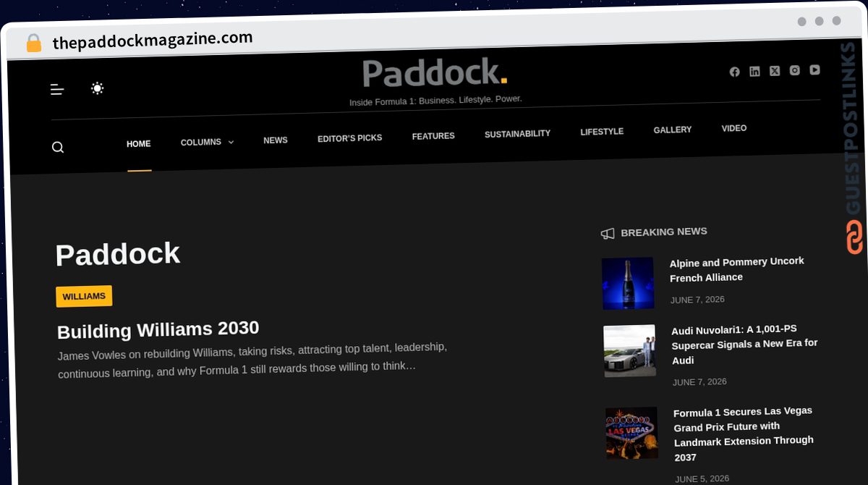This screenshot has height=485, width=868.
Task: Open the Audi Nuvolari1 supercar article
Action: [x=745, y=345]
